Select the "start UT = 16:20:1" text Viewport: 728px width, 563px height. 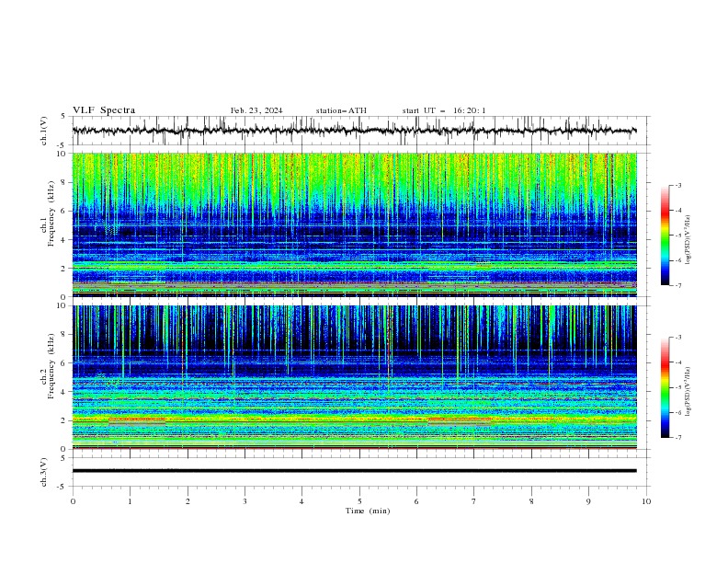[x=444, y=110]
